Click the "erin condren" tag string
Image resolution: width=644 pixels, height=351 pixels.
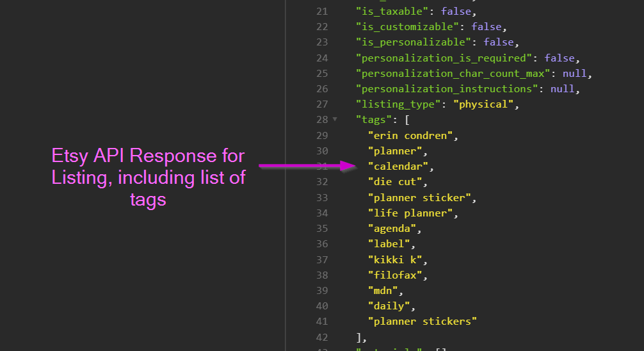[x=413, y=136]
